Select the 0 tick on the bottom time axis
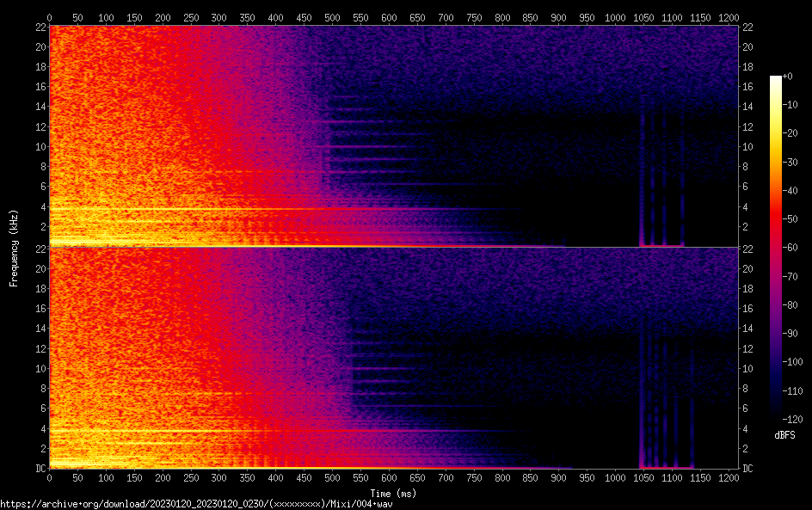Image resolution: width=812 pixels, height=510 pixels. [49, 478]
